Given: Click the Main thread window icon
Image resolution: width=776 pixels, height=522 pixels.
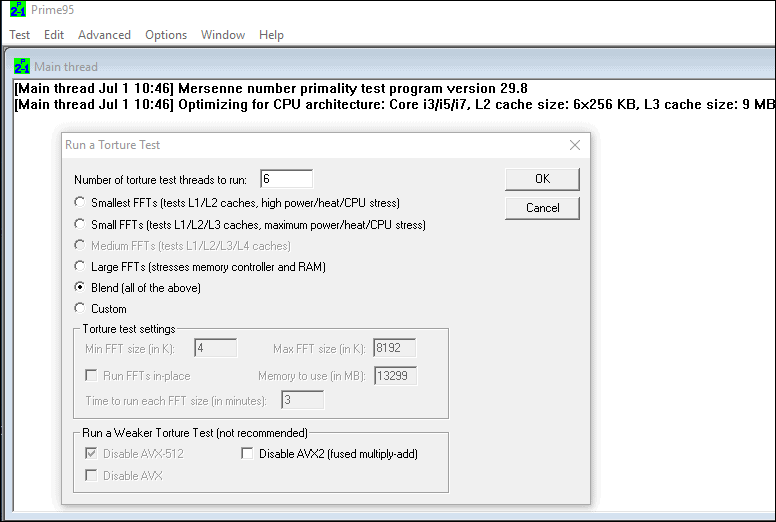Looking at the screenshot, I should click(x=22, y=66).
